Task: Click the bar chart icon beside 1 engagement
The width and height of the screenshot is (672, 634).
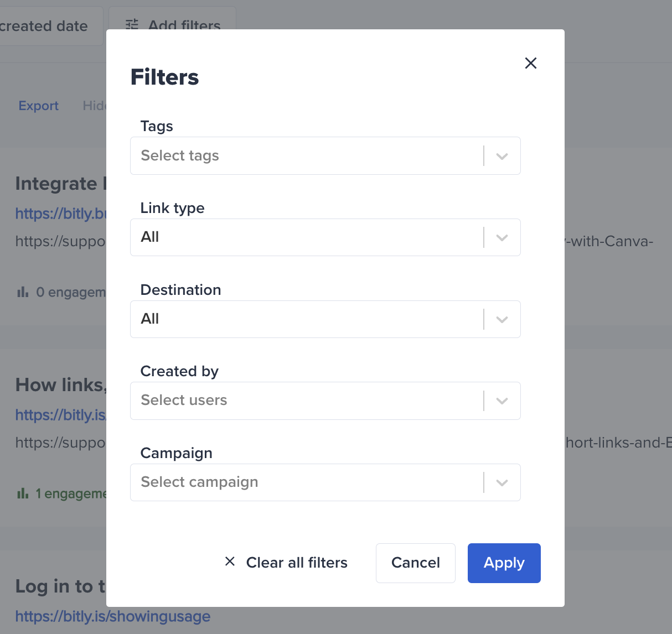Action: pyautogui.click(x=22, y=493)
